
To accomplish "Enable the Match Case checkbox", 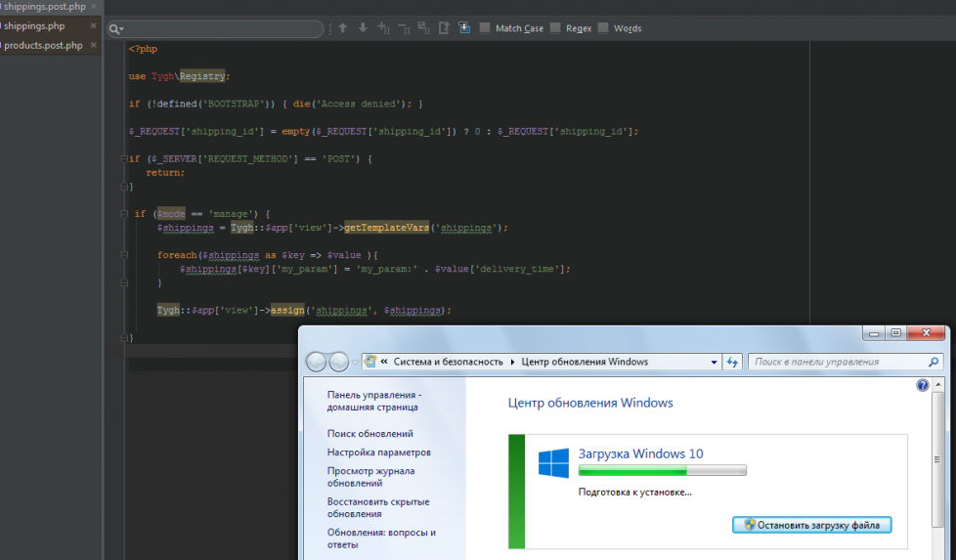I will pyautogui.click(x=485, y=28).
